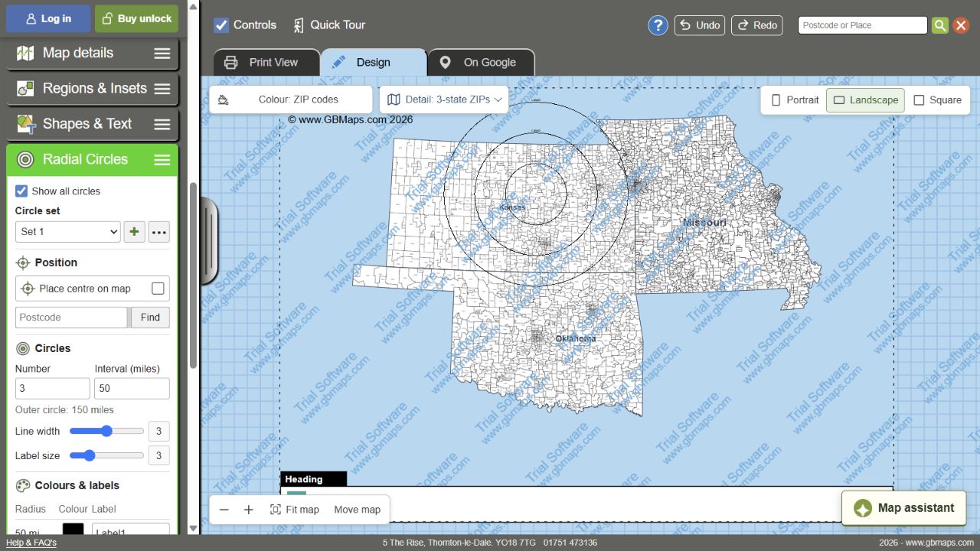Click the Redo button
Screen dimensions: 980x551
point(756,25)
